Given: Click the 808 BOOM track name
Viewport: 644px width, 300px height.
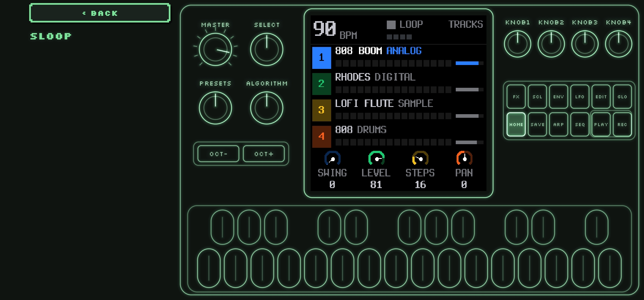Looking at the screenshot, I should [358, 51].
